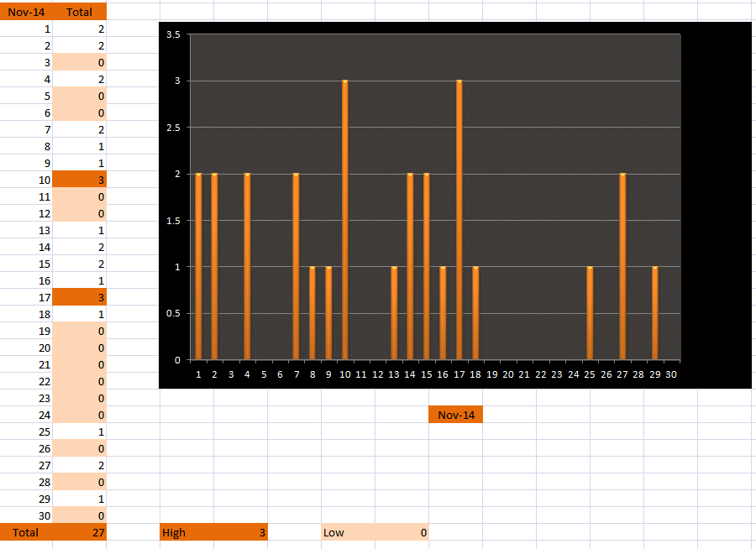Select the Nov-14 header cell in the table
The image size is (756, 549).
(26, 12)
